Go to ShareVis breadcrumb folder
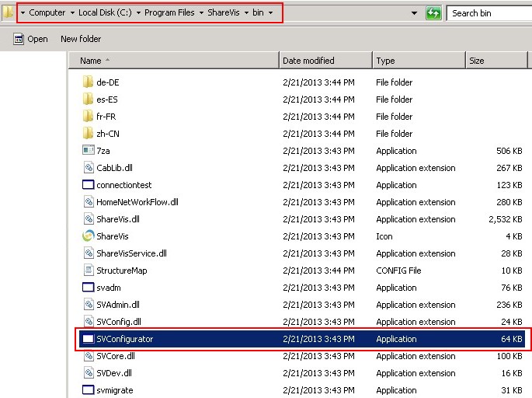The width and height of the screenshot is (532, 398). coord(223,12)
